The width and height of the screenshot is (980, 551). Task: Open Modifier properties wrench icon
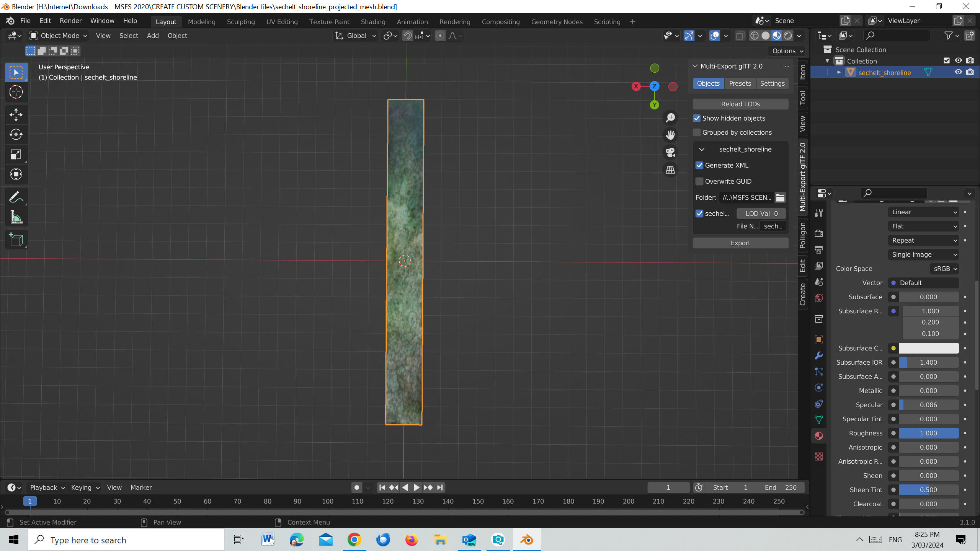(819, 355)
